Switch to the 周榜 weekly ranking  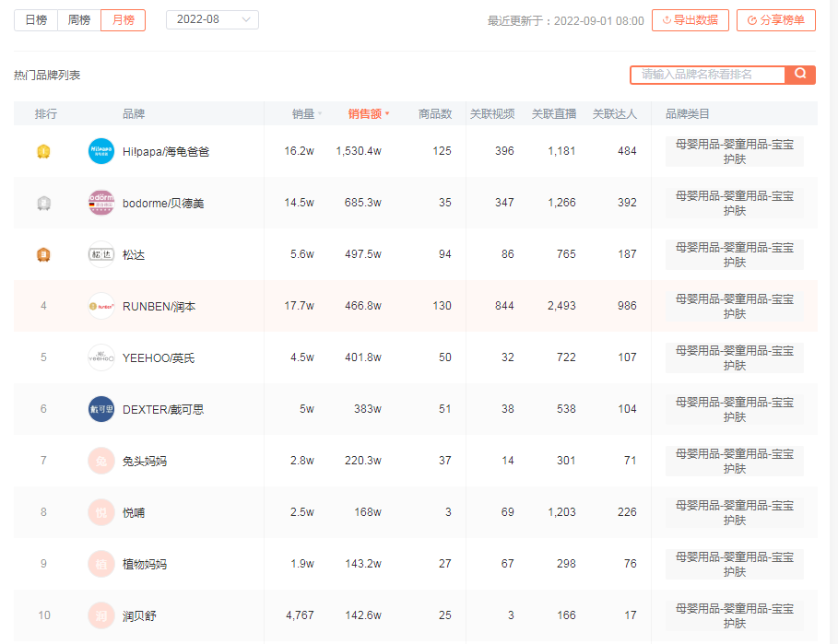tap(79, 19)
